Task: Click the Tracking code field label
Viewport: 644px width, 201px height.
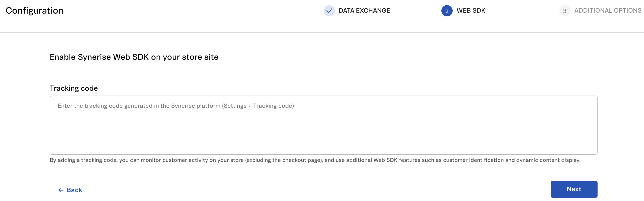Action: coord(74,88)
